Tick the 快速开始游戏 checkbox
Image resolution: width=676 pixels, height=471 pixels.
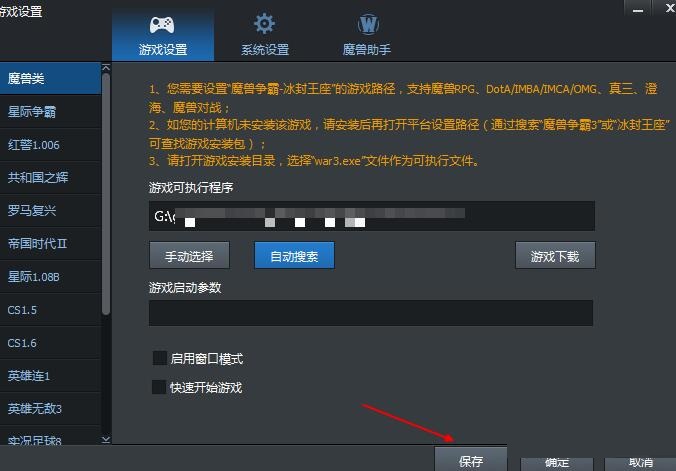[159, 387]
